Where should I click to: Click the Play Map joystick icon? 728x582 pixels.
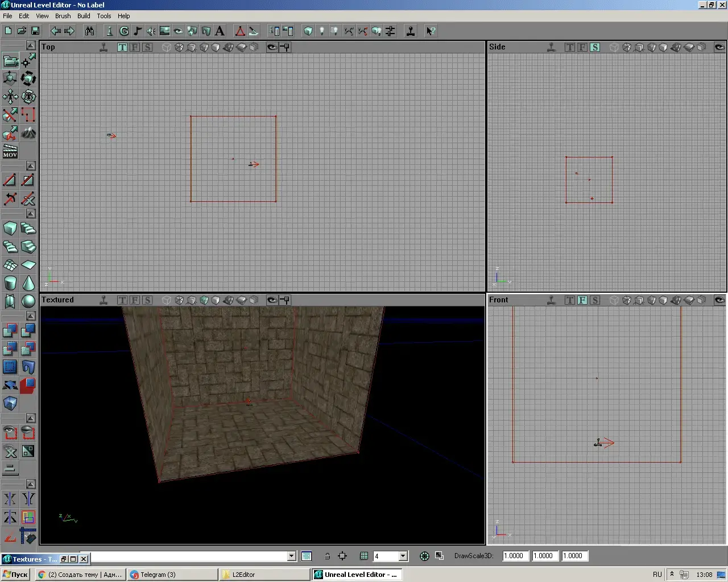pyautogui.click(x=410, y=31)
